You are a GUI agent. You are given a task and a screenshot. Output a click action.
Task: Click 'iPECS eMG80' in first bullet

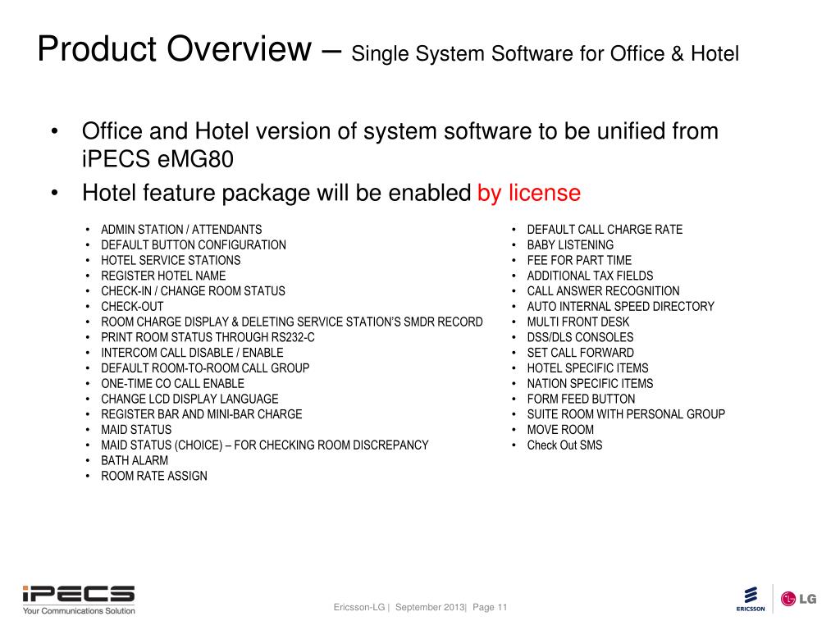pos(157,159)
